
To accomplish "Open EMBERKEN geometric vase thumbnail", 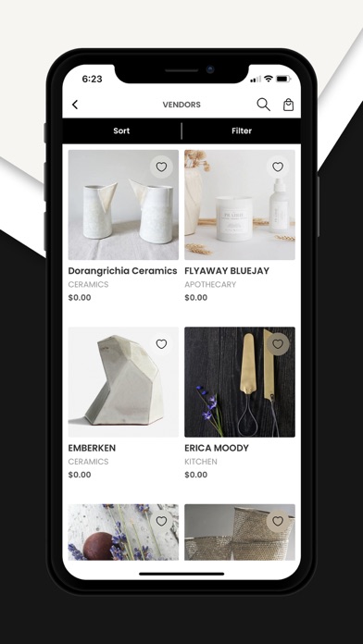I will tap(123, 382).
